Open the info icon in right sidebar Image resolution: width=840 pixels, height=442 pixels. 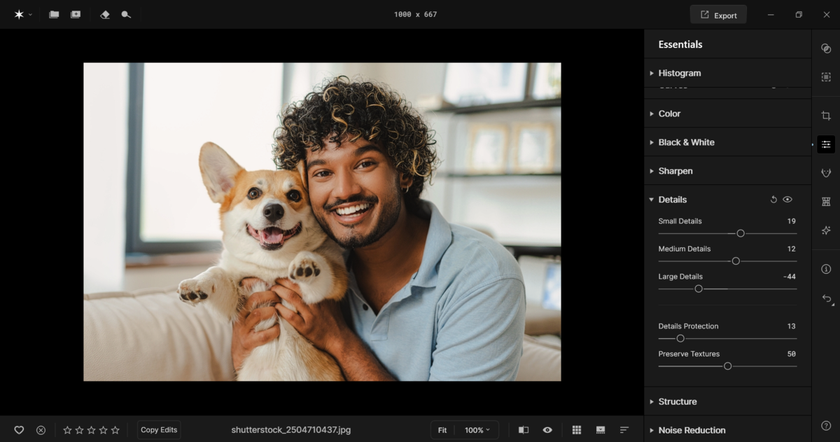(x=826, y=269)
